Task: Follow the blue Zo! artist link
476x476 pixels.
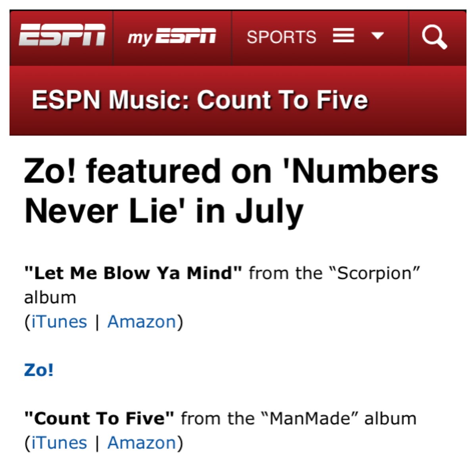Action: [39, 370]
